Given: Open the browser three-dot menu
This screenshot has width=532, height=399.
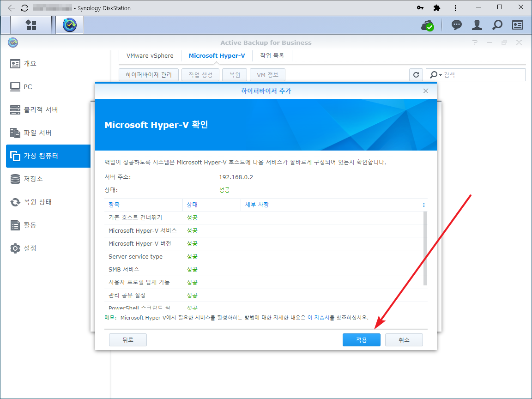Looking at the screenshot, I should tap(455, 7).
